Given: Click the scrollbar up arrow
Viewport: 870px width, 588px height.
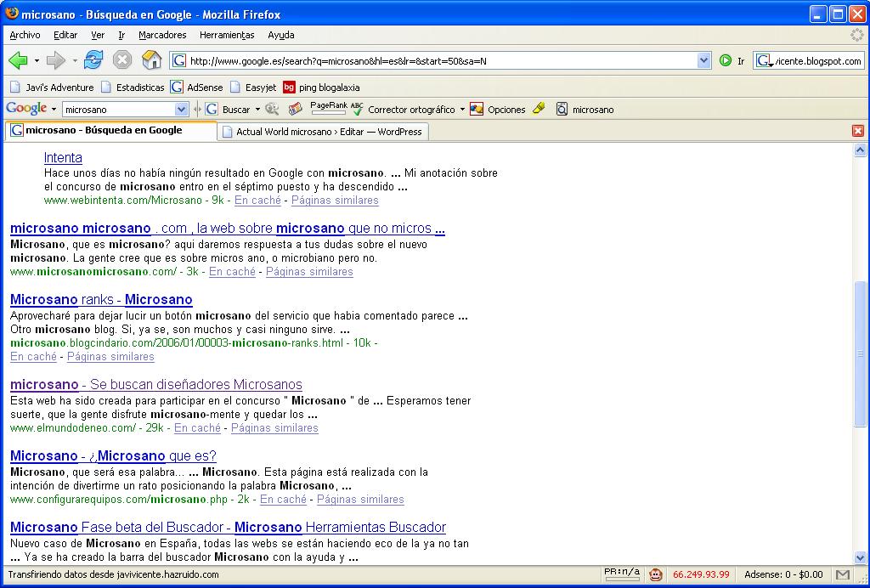Looking at the screenshot, I should tap(860, 150).
